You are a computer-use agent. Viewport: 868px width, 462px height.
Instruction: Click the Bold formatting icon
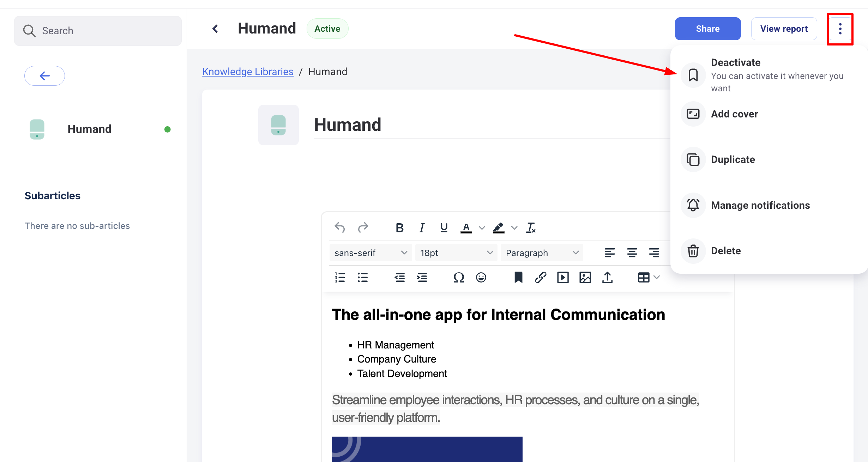[399, 228]
